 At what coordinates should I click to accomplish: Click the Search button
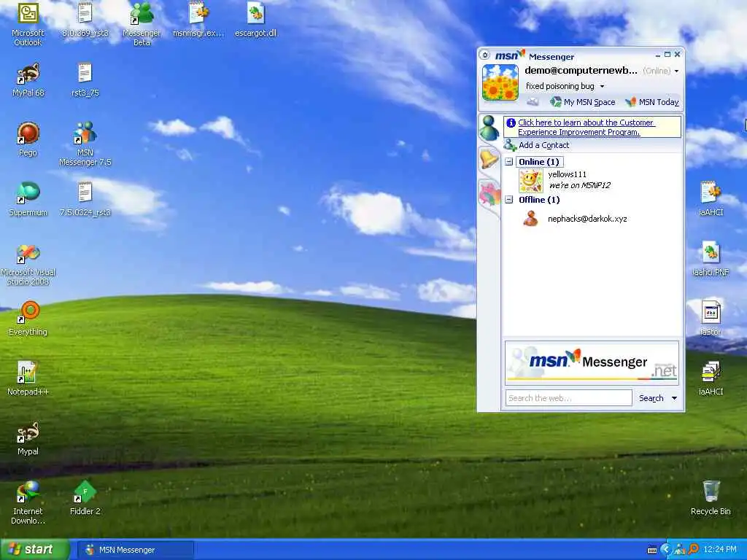point(651,398)
